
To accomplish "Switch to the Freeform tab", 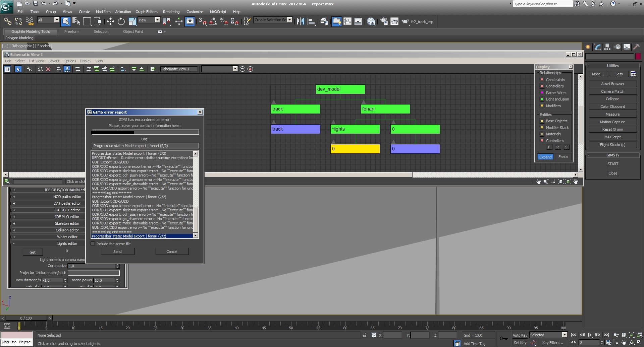I will pos(72,31).
